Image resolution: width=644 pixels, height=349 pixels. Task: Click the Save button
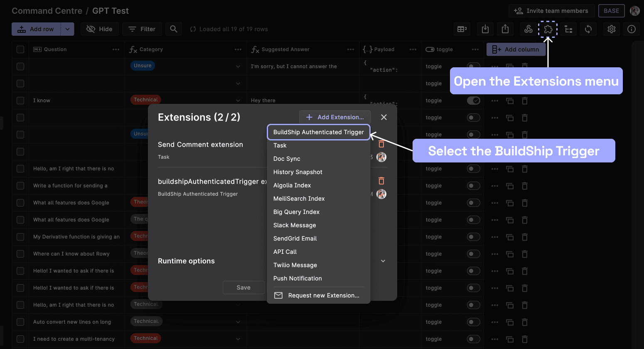(243, 288)
